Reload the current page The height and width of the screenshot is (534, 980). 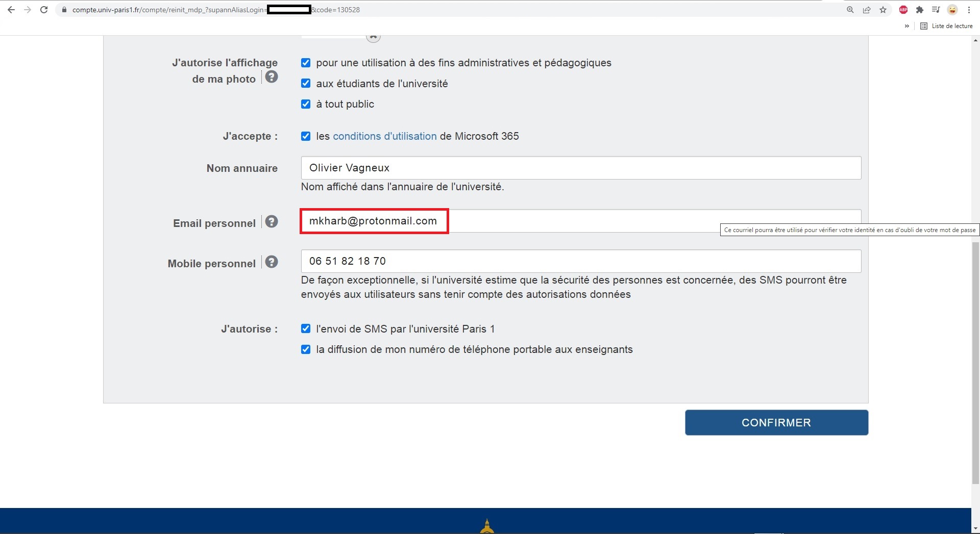coord(44,10)
